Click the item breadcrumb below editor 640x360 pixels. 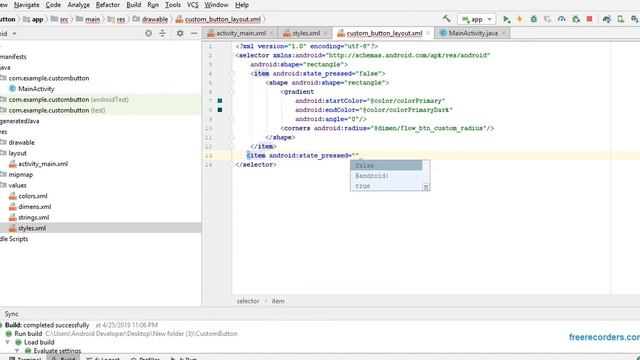[x=278, y=301]
